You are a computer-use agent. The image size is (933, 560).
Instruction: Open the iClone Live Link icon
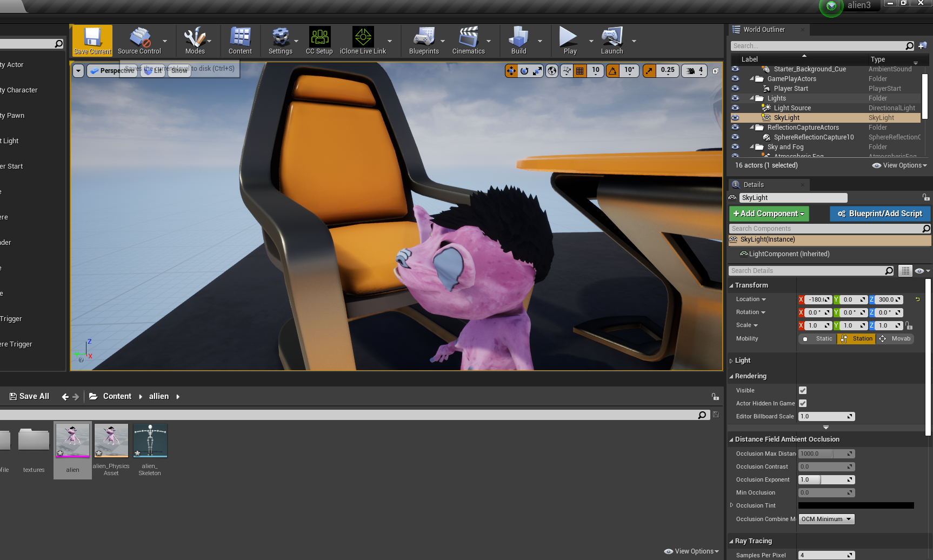(363, 40)
